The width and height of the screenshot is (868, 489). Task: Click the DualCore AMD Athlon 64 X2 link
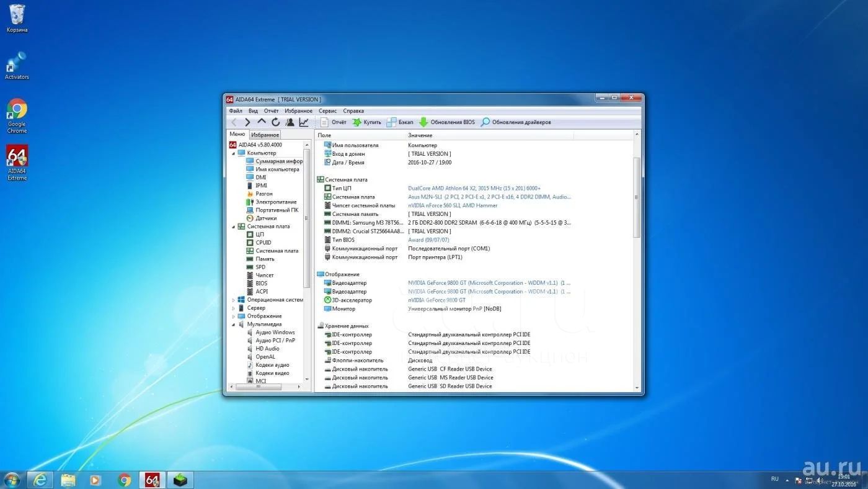474,188
